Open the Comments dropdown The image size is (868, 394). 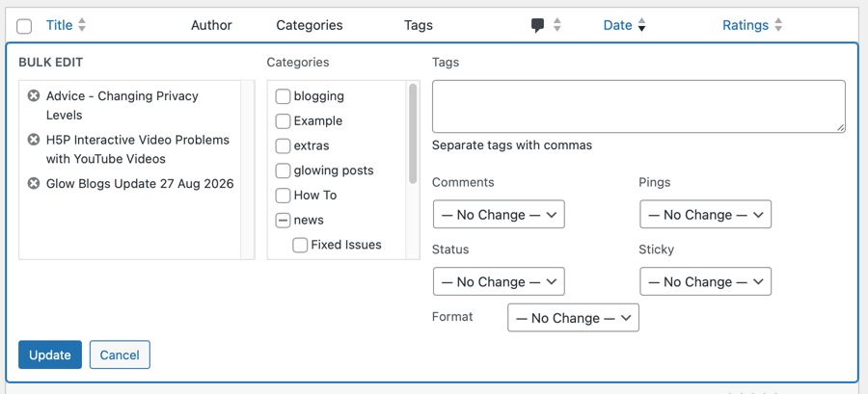point(499,215)
